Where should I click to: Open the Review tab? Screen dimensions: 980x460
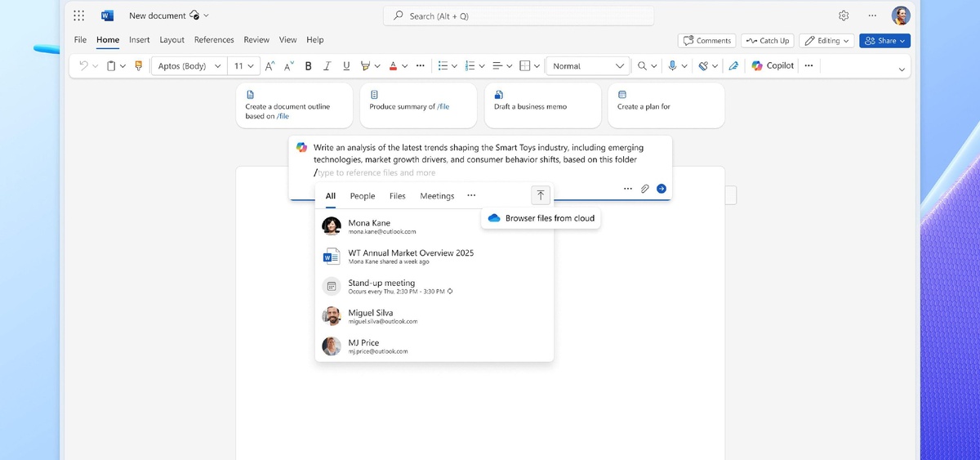point(256,39)
